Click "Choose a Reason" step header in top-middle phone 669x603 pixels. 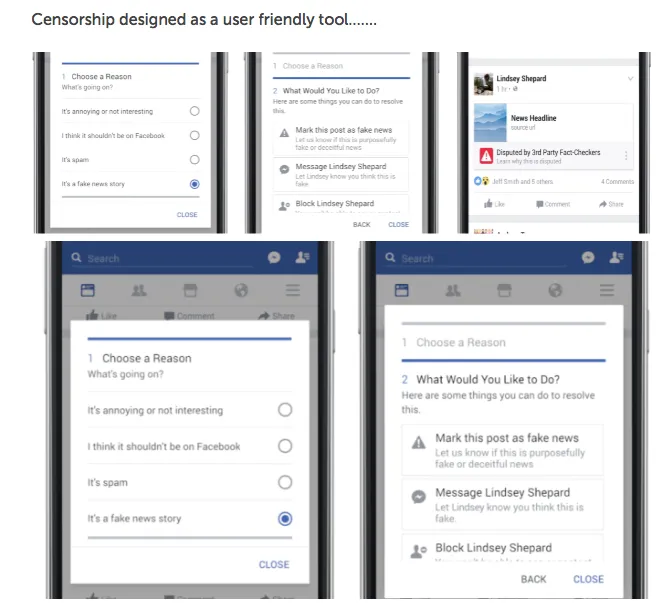point(313,66)
